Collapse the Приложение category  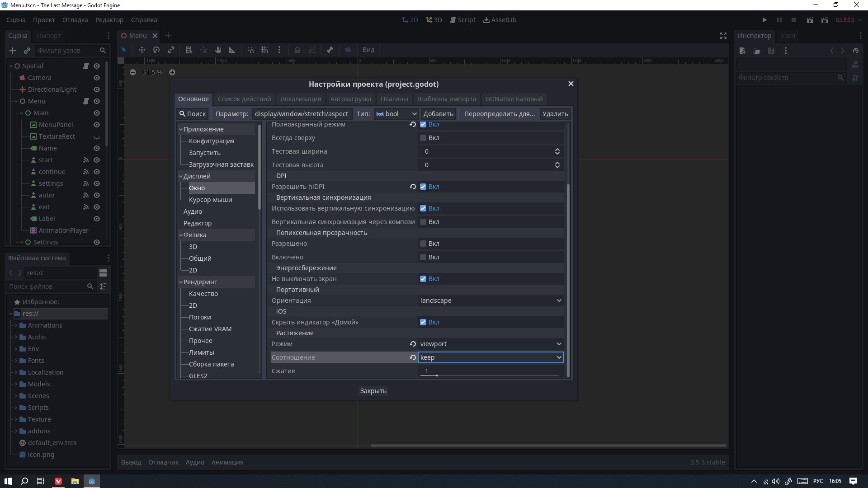click(x=181, y=129)
